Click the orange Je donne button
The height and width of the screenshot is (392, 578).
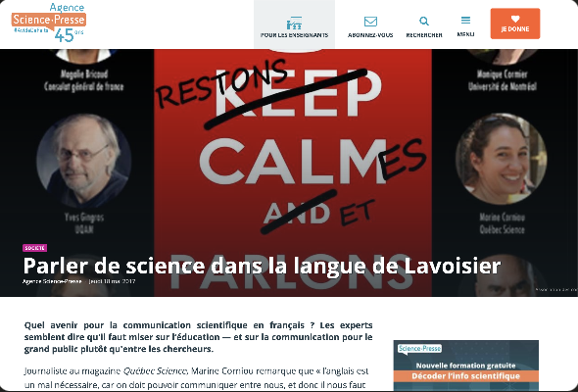515,24
